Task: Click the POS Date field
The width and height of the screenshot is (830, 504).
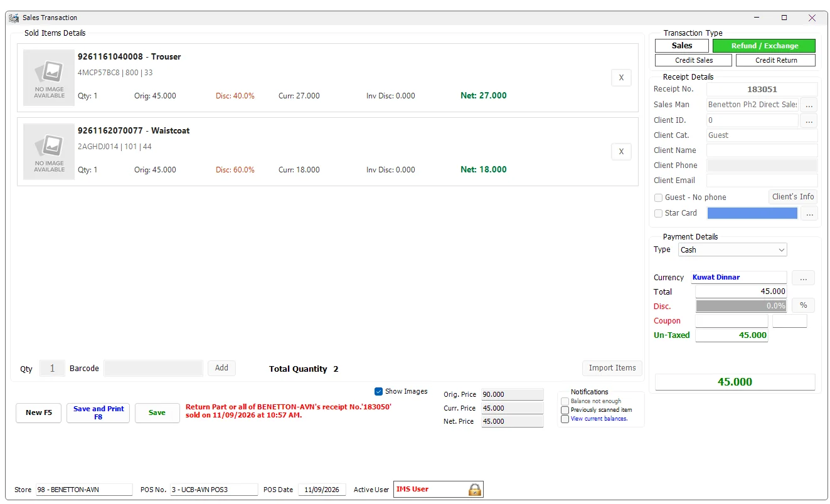Action: pos(322,490)
